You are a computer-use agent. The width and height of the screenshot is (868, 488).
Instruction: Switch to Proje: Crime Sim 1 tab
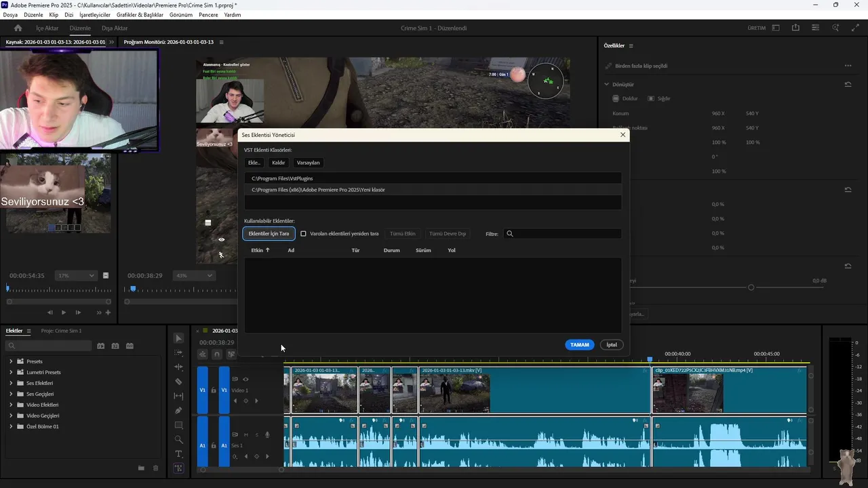61,331
